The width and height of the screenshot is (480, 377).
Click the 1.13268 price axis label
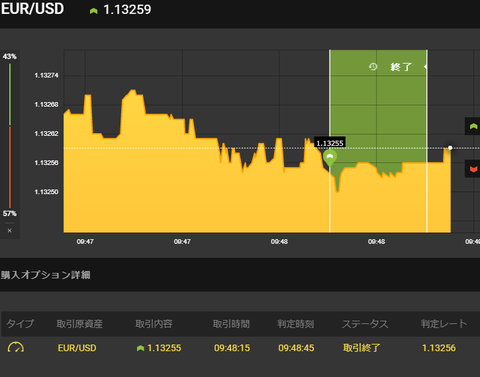click(46, 105)
